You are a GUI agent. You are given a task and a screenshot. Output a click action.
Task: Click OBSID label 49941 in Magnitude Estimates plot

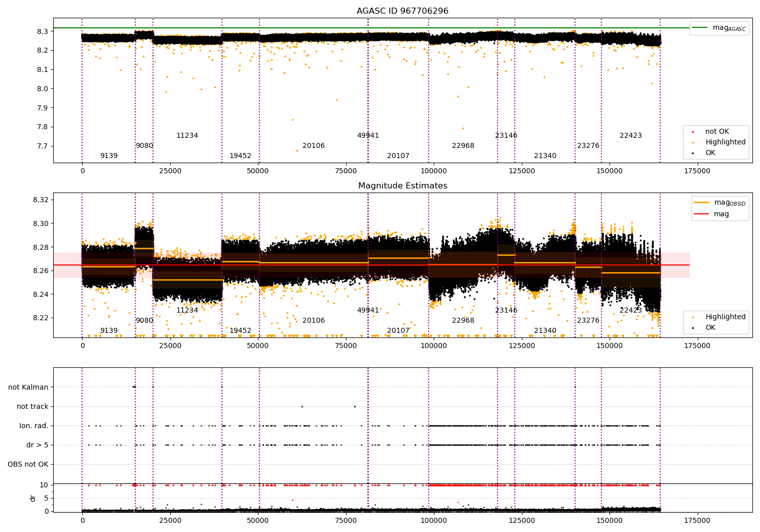[368, 311]
